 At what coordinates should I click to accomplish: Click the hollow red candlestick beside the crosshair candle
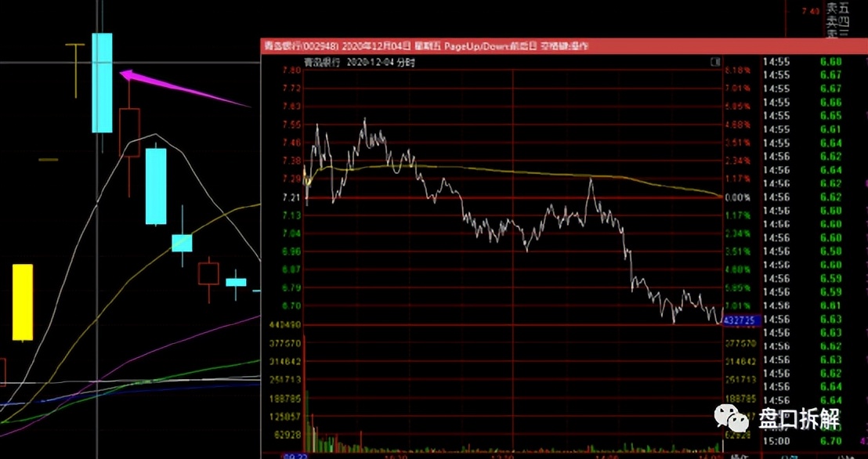click(x=129, y=132)
